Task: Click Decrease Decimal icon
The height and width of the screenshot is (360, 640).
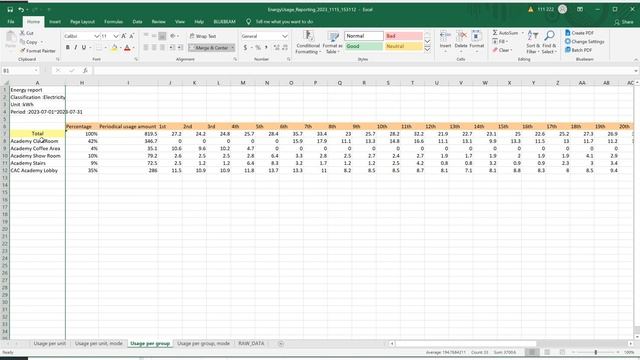Action: point(285,48)
